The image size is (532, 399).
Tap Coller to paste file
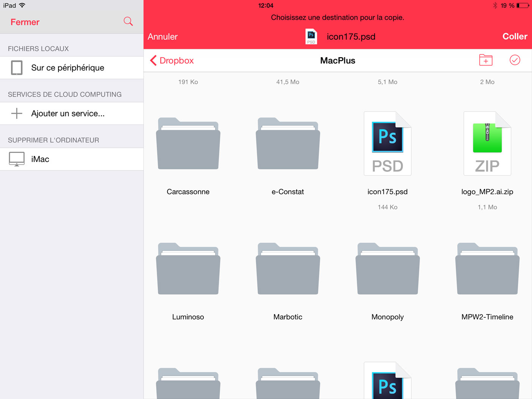pos(515,36)
